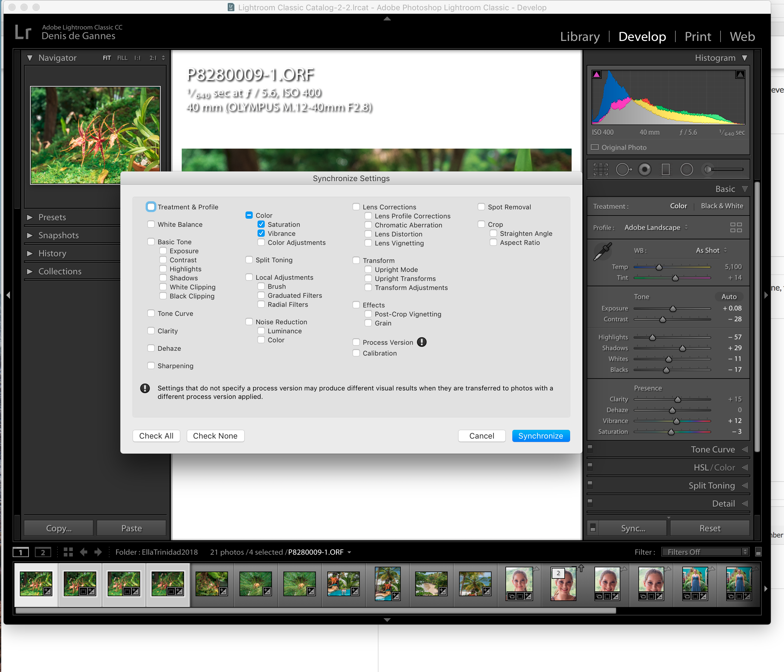Open the Filters Off dropdown
The height and width of the screenshot is (672, 784).
click(x=705, y=552)
